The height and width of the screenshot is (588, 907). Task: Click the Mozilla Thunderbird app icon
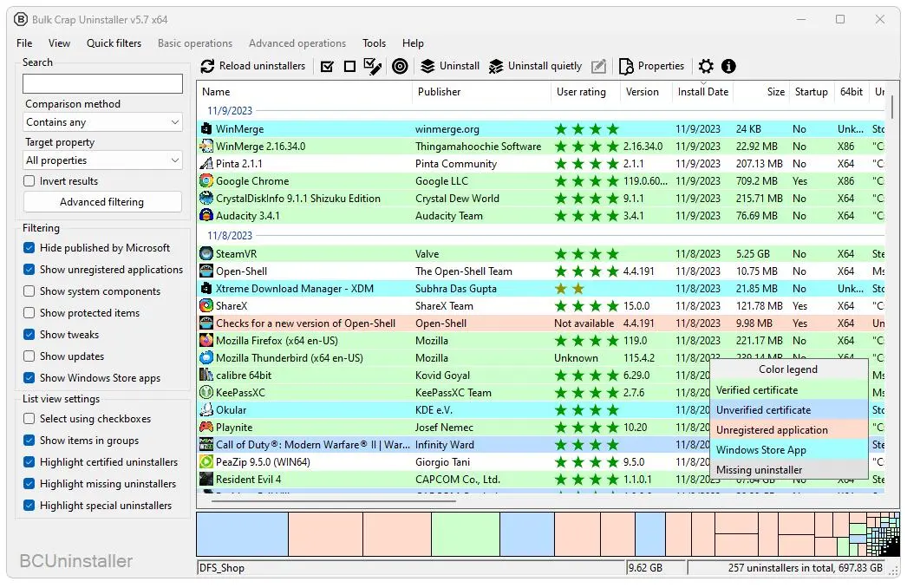coord(206,358)
